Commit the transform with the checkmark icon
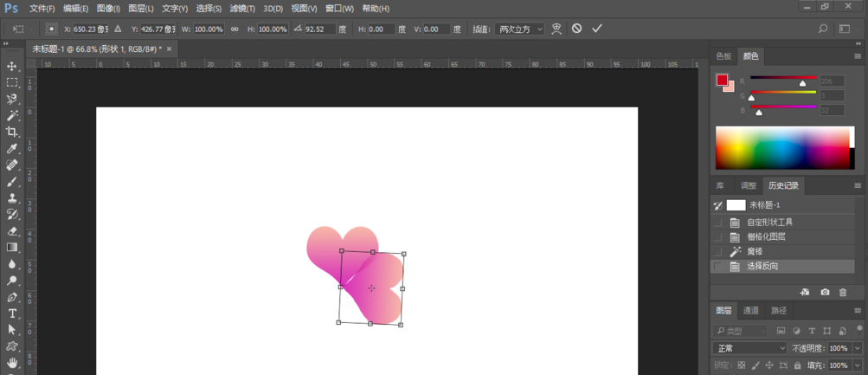The image size is (868, 375). (597, 29)
